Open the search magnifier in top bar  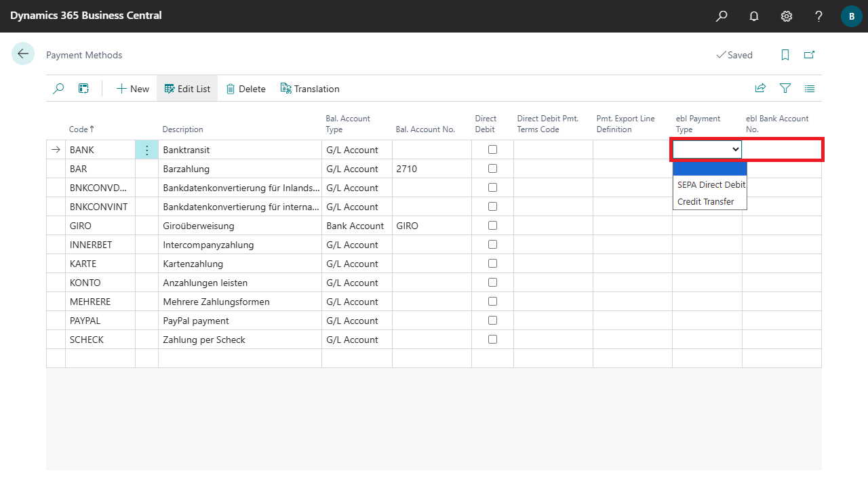coord(722,16)
